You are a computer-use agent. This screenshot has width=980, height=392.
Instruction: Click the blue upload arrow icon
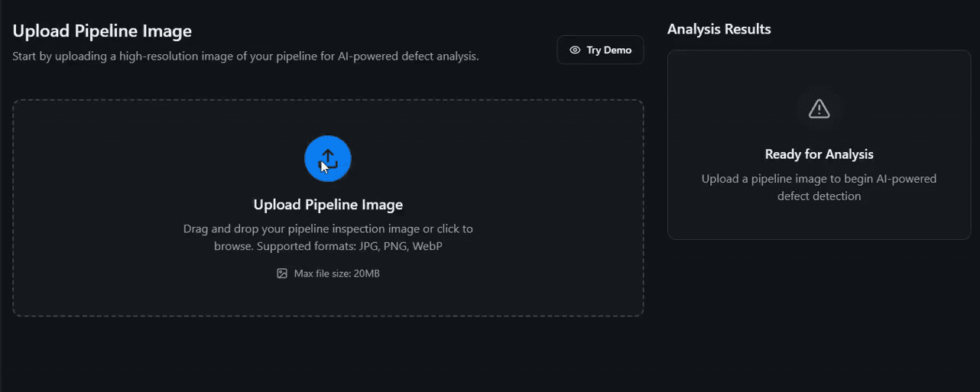(x=327, y=159)
